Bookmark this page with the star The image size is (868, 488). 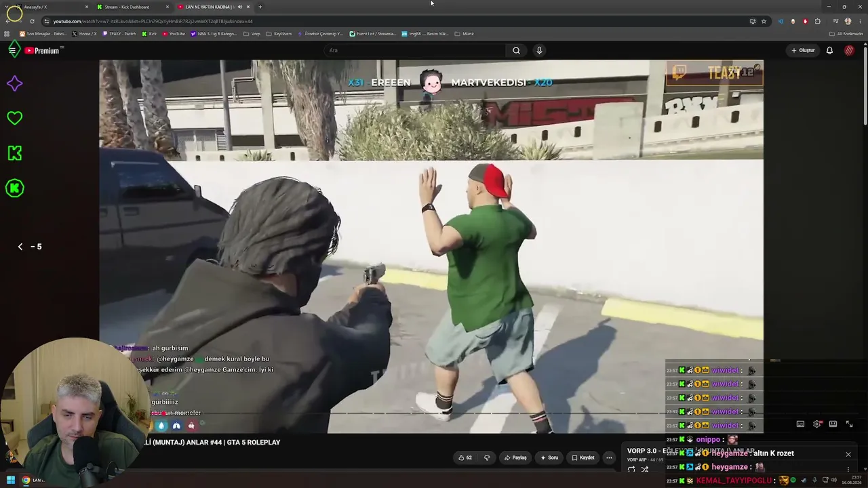click(764, 21)
